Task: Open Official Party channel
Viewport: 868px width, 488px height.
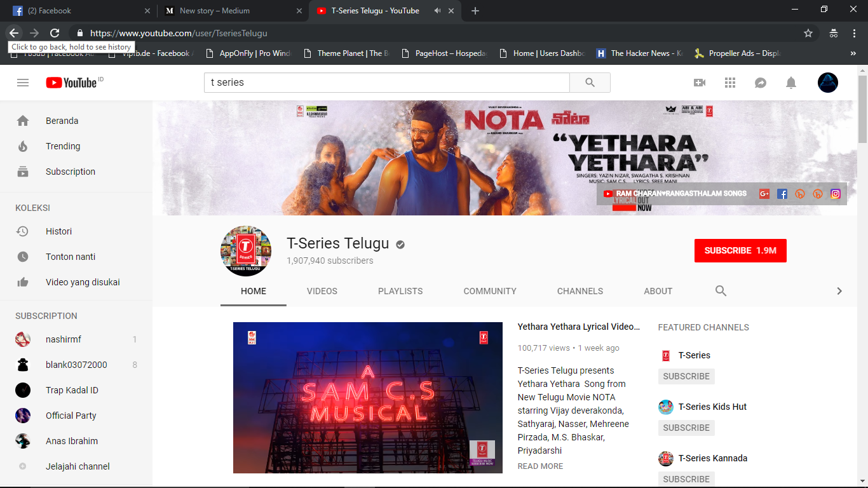Action: (76, 416)
